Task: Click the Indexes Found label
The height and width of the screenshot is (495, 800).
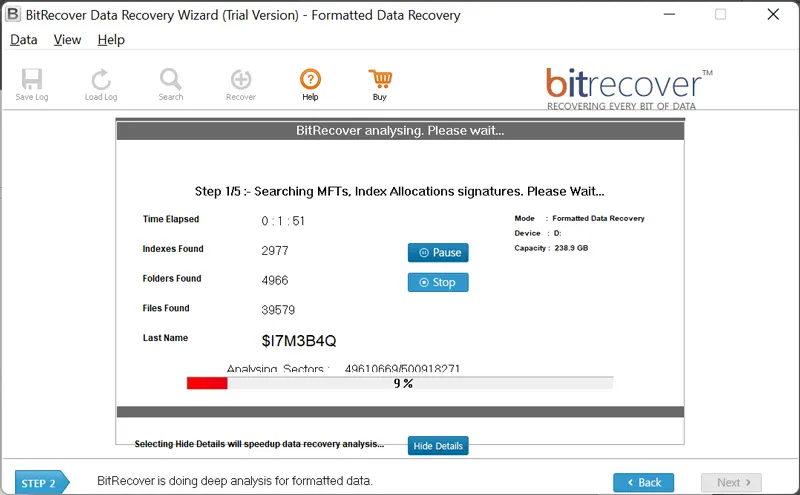Action: (173, 249)
